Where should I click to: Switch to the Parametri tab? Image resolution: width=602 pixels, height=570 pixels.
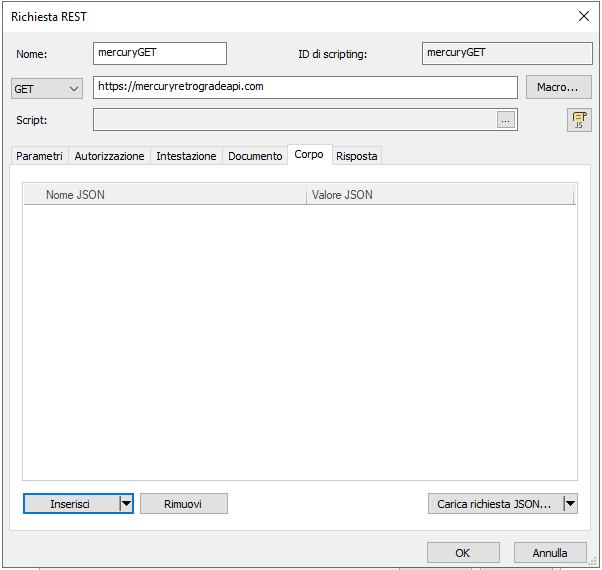click(39, 157)
